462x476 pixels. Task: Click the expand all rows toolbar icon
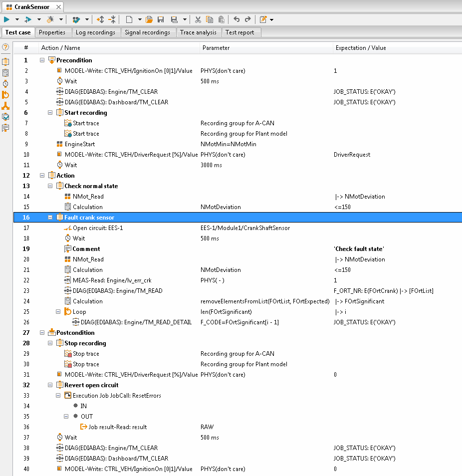tap(100, 20)
